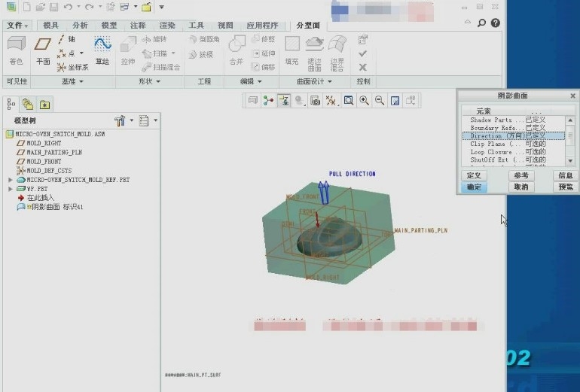Viewport: 580px width, 392px height.
Task: Click the 合并 merge tool
Action: pyautogui.click(x=237, y=50)
